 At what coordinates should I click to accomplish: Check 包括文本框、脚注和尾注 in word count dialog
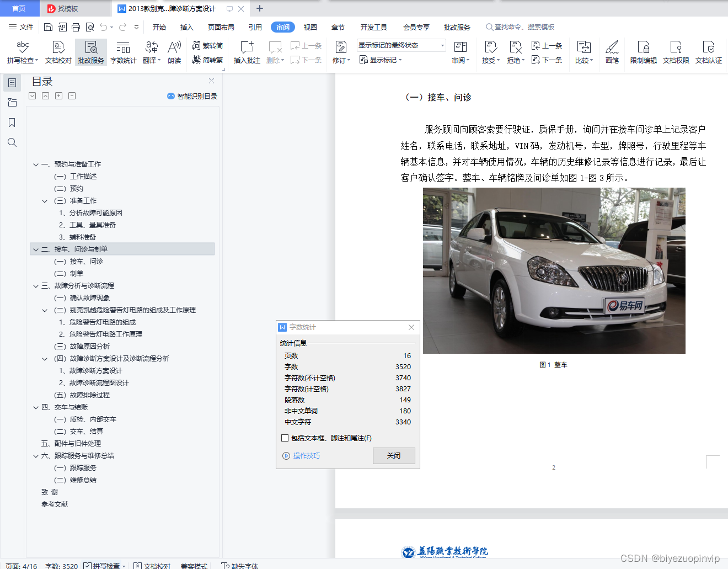tap(285, 438)
